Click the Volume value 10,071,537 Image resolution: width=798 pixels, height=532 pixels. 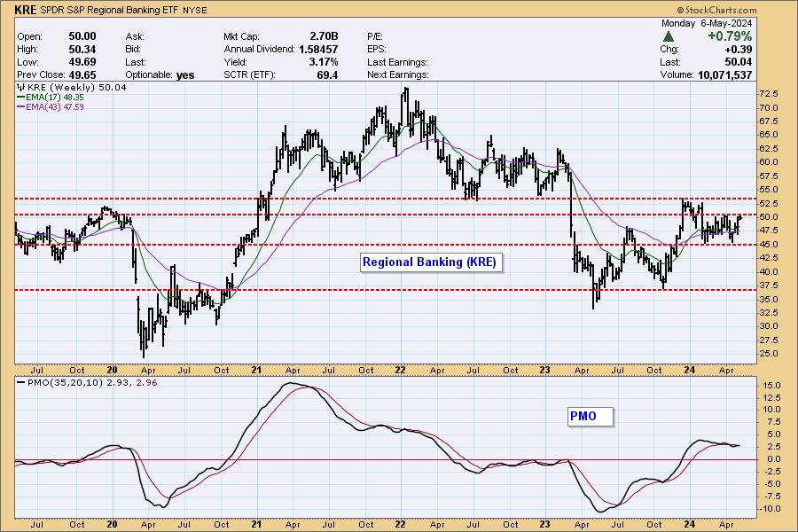pyautogui.click(x=724, y=74)
